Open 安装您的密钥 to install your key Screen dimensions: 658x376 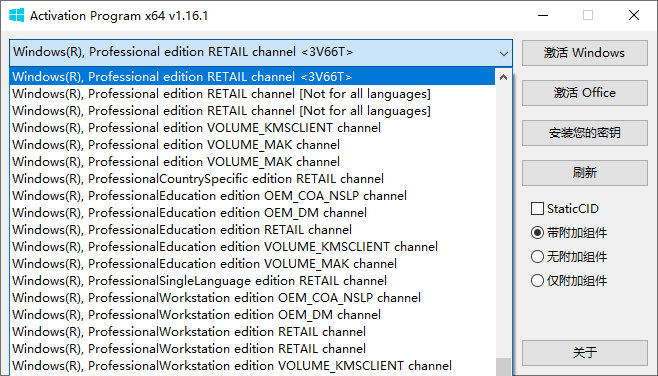click(585, 133)
